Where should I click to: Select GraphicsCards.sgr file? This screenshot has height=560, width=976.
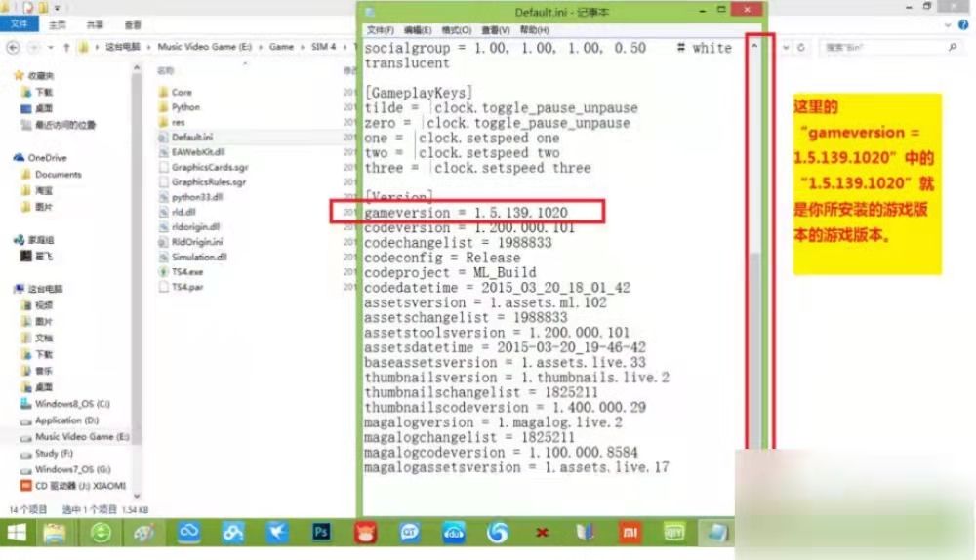(x=210, y=167)
